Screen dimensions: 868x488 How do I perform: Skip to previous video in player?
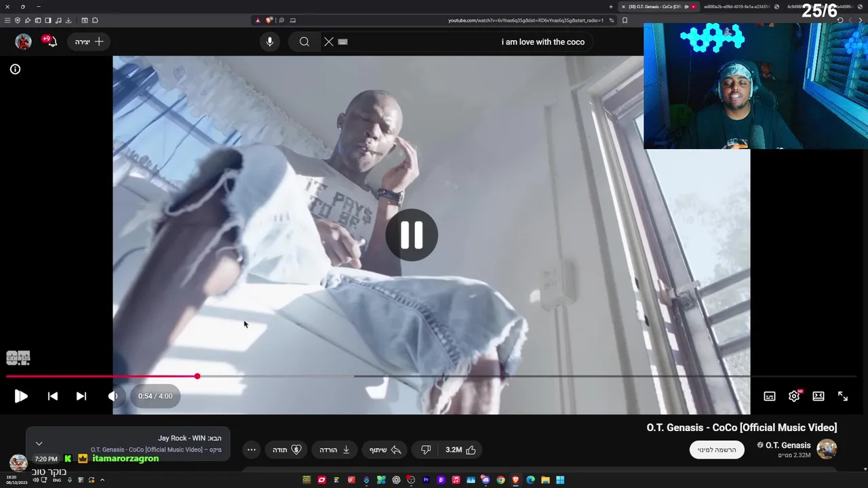(53, 396)
